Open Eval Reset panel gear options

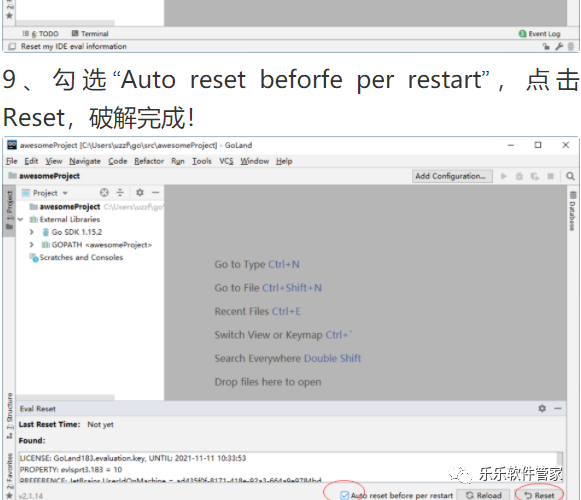tap(542, 408)
